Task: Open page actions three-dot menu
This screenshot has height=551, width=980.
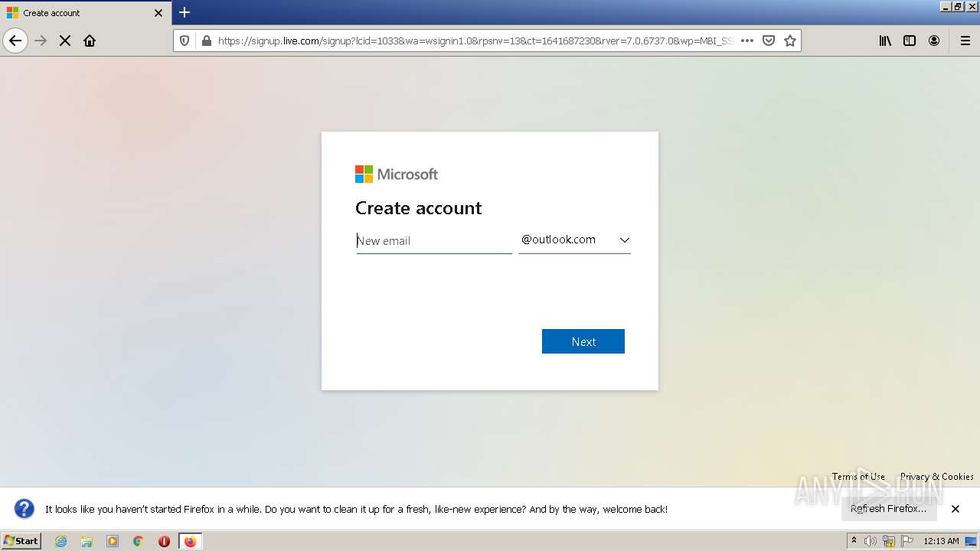Action: click(x=747, y=41)
